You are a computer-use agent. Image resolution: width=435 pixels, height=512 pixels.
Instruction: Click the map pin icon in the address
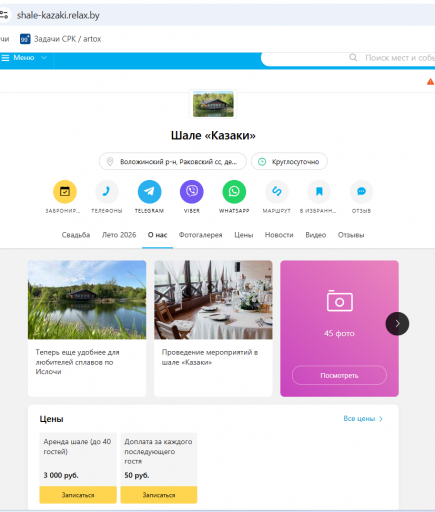pos(110,162)
